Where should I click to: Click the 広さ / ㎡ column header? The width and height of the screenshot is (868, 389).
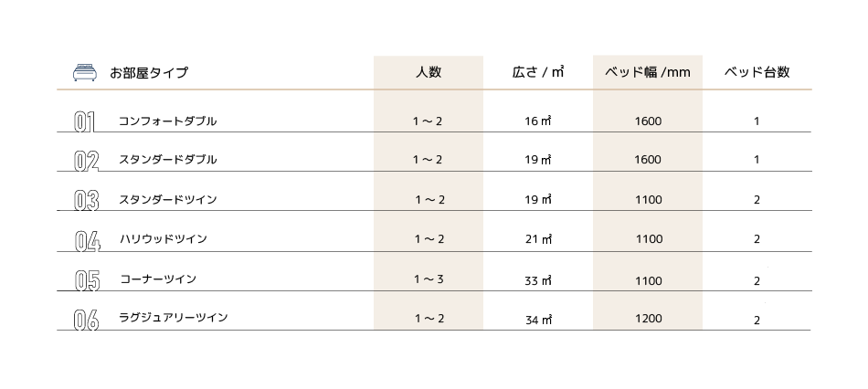pos(537,72)
